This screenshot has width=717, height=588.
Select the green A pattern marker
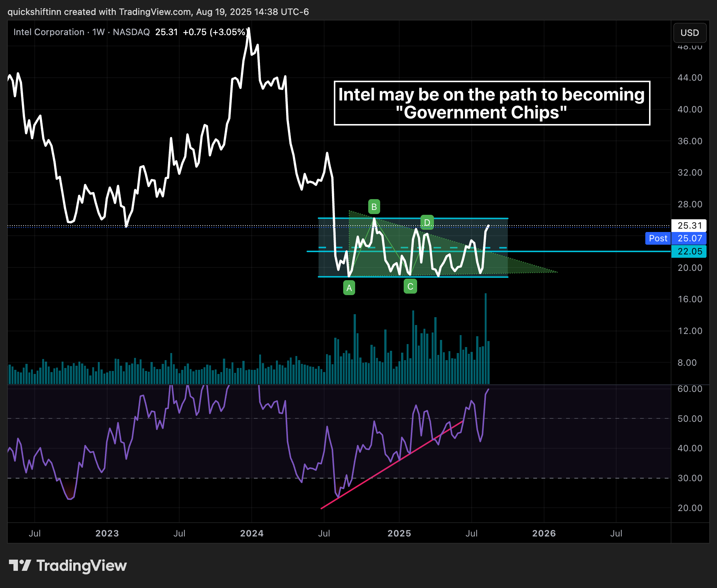(349, 288)
